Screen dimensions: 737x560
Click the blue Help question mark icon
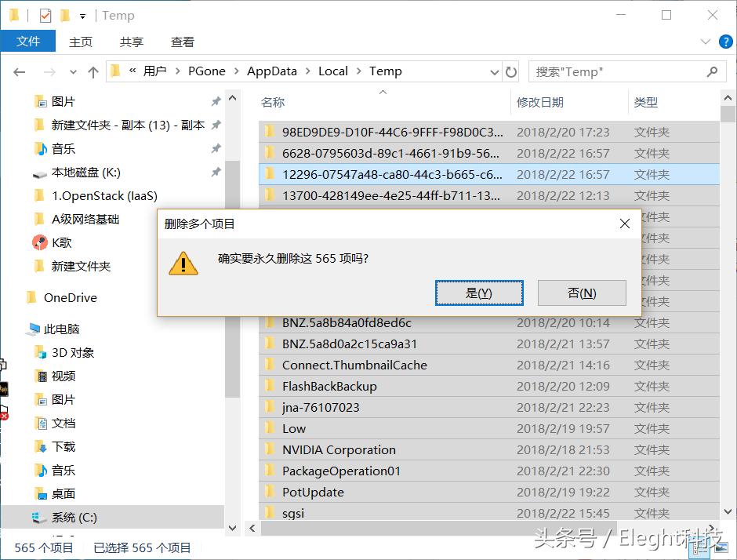pyautogui.click(x=726, y=42)
